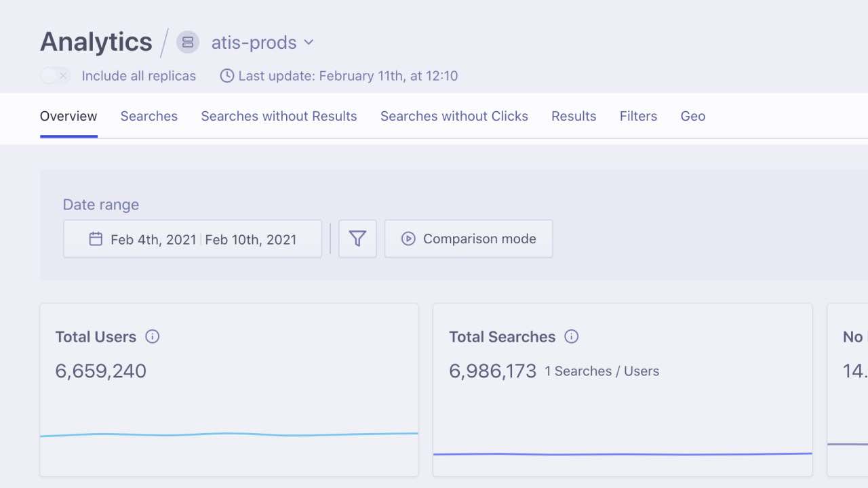Click the Analytics page title
Screen dimensions: 868x488
pos(96,42)
